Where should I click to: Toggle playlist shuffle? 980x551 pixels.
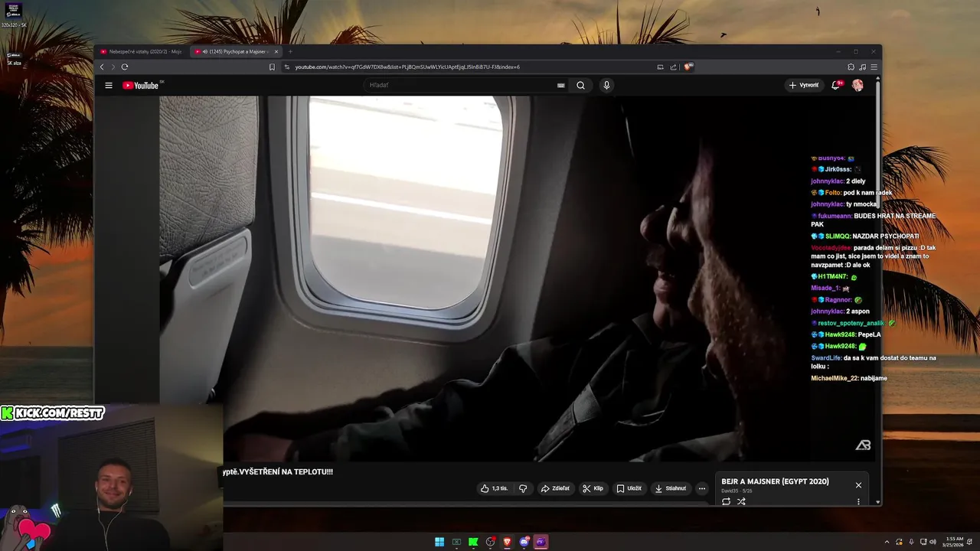click(741, 502)
